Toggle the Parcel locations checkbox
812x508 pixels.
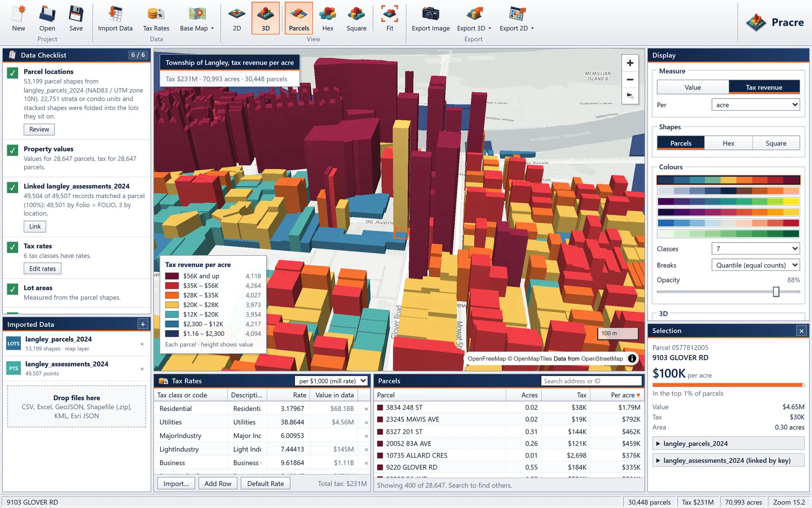pyautogui.click(x=13, y=73)
